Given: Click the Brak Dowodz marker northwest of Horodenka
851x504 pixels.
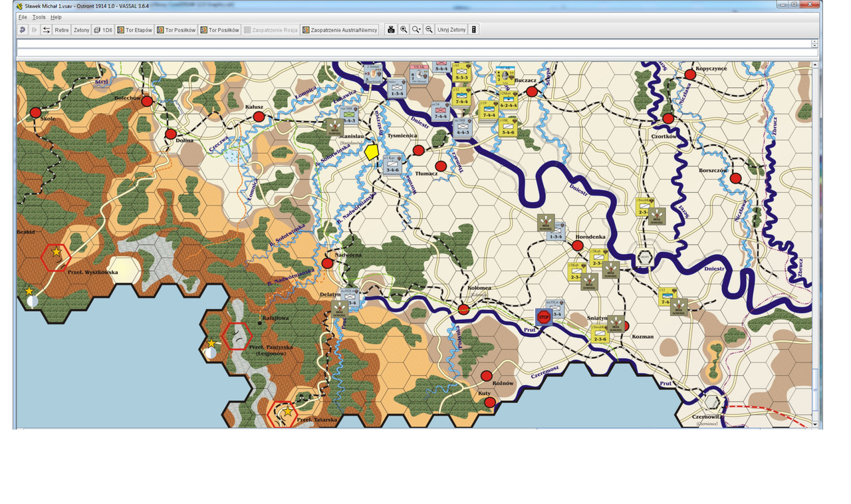Looking at the screenshot, I should [x=547, y=223].
